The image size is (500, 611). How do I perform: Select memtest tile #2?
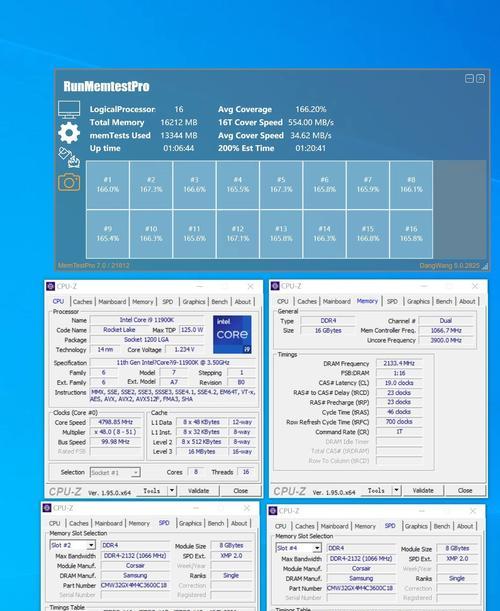(x=151, y=185)
